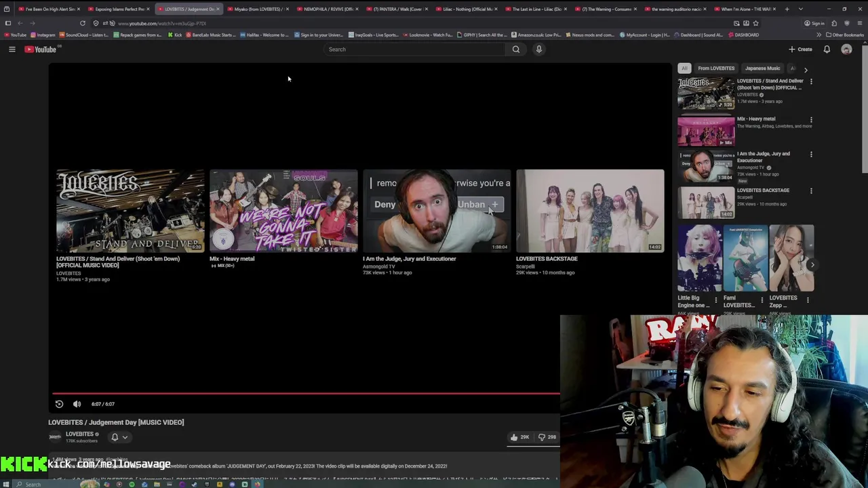The height and width of the screenshot is (488, 868).
Task: Open the YouTube hamburger guide menu
Action: tap(12, 49)
